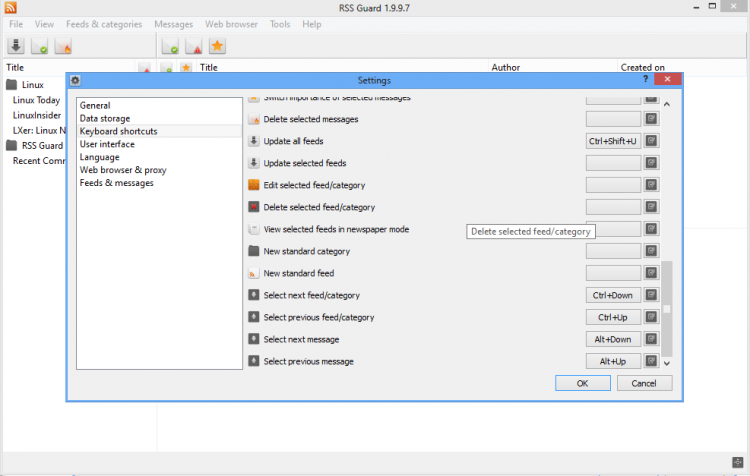Click the status bar corner icon
Screen dimensions: 750x476
[x=738, y=462]
